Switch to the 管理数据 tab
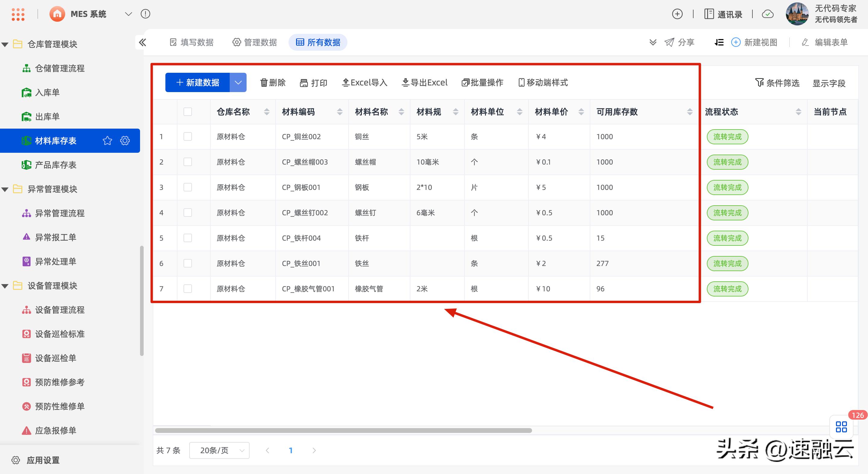This screenshot has height=474, width=868. pyautogui.click(x=255, y=42)
